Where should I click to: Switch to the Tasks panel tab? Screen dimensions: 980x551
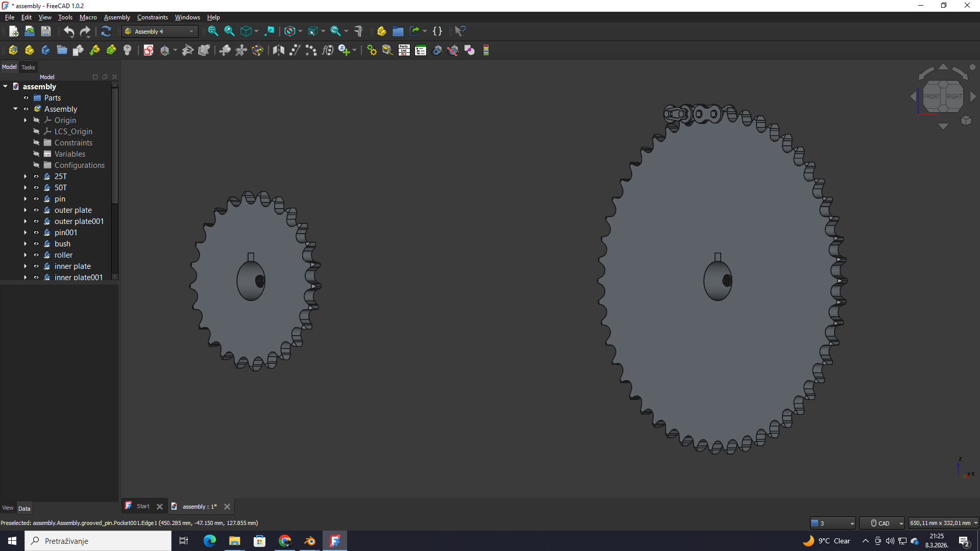28,67
